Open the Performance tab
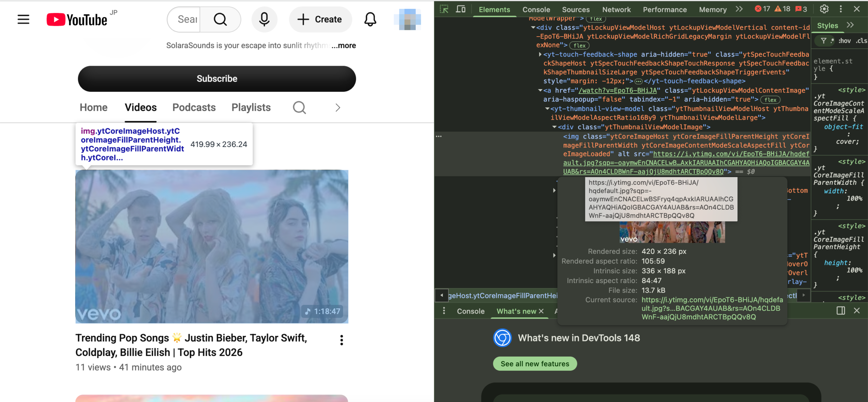Screen dimensions: 868x402 (x=665, y=9)
